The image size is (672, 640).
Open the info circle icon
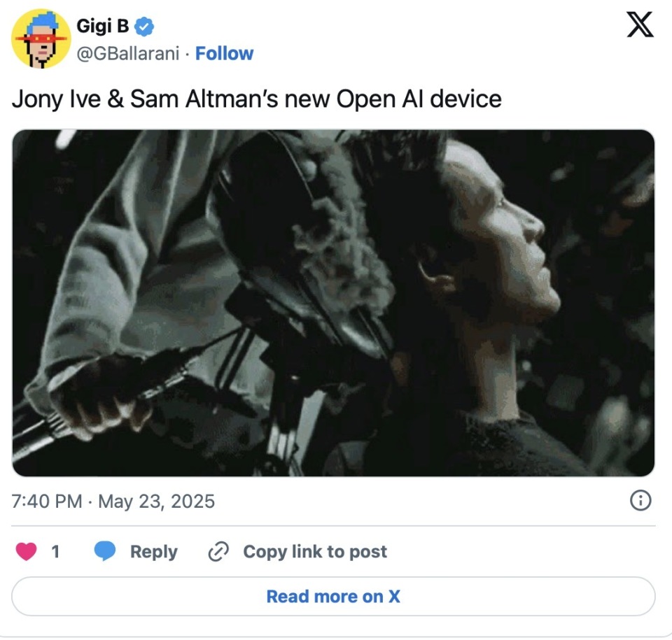(x=641, y=501)
